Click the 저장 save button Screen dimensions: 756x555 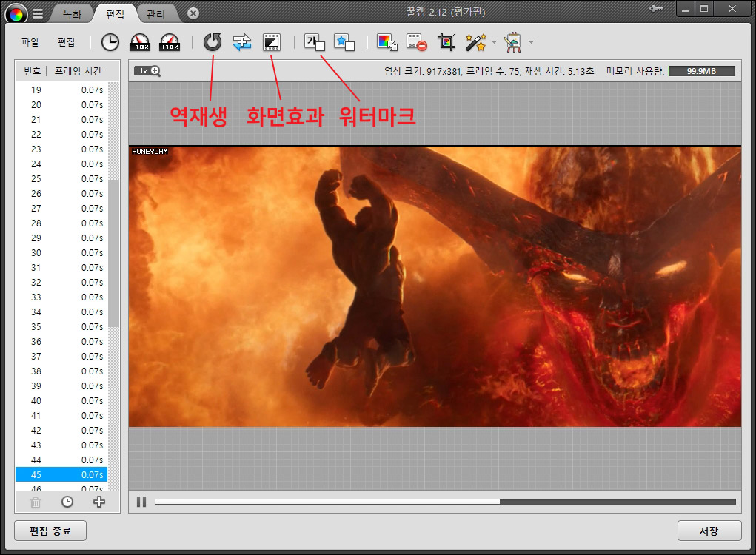point(709,531)
